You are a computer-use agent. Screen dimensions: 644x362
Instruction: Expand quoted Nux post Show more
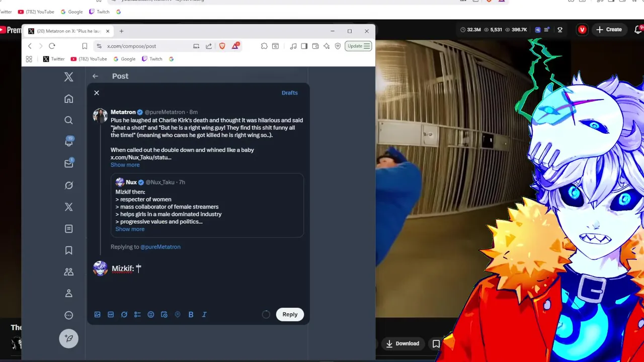[x=130, y=229]
